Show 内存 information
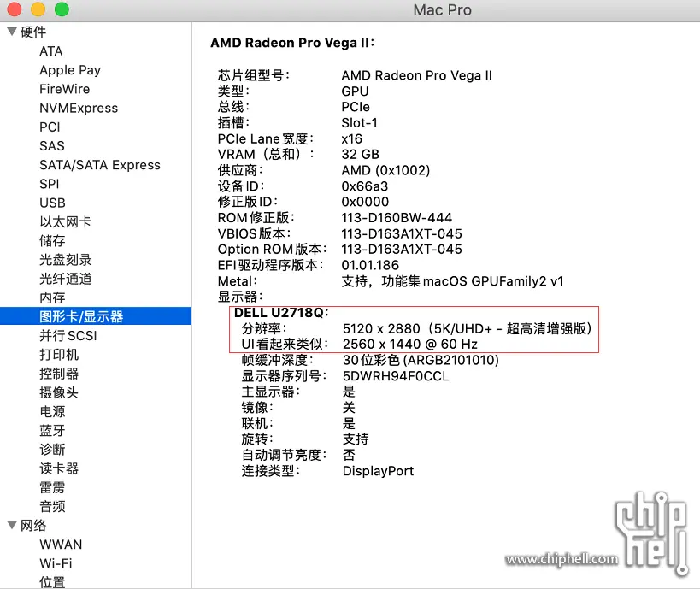The image size is (700, 589). [x=52, y=297]
